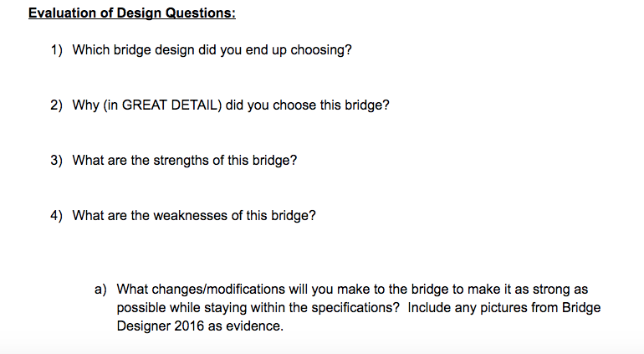Screen dimensions: 644x354
Task: Click the '1)' list number
Action: [x=56, y=49]
